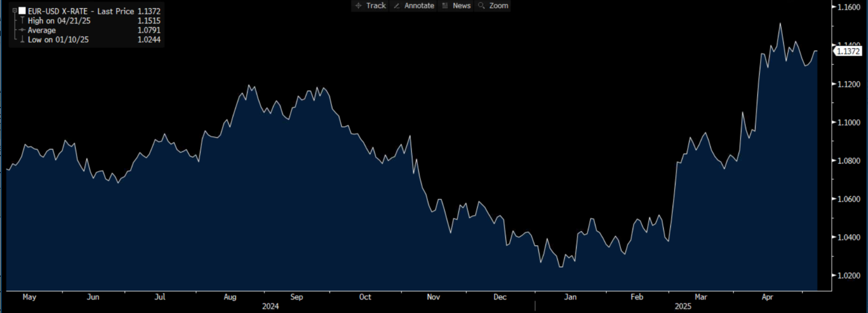Screen dimensions: 868x313
Task: Click the Nov label on time axis
Action: pyautogui.click(x=433, y=297)
